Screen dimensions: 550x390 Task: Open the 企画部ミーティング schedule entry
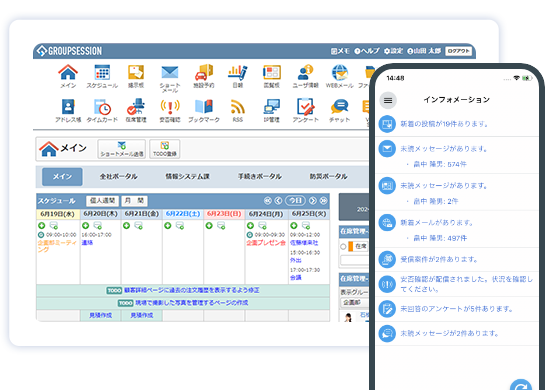pyautogui.click(x=56, y=246)
